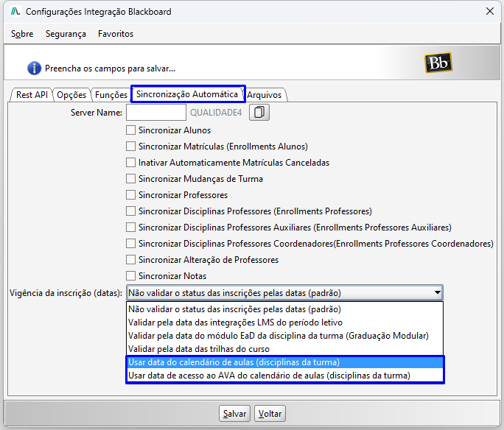504x430 pixels.
Task: Focus the Server Name input field
Action: (156, 113)
